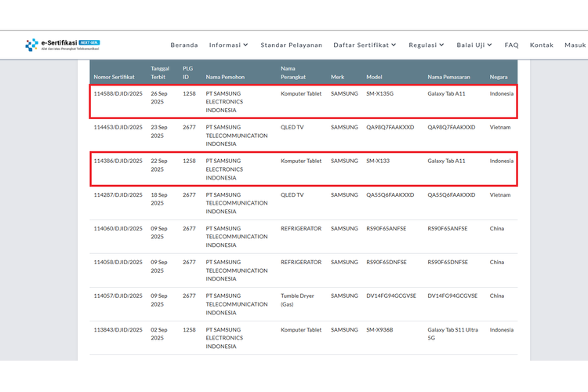Viewport: 588px width, 392px height.
Task: Click model SM-X133 cell
Action: click(378, 161)
